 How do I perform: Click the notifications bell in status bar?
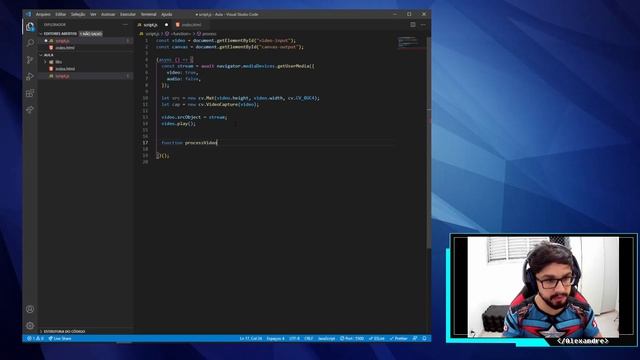[424, 338]
